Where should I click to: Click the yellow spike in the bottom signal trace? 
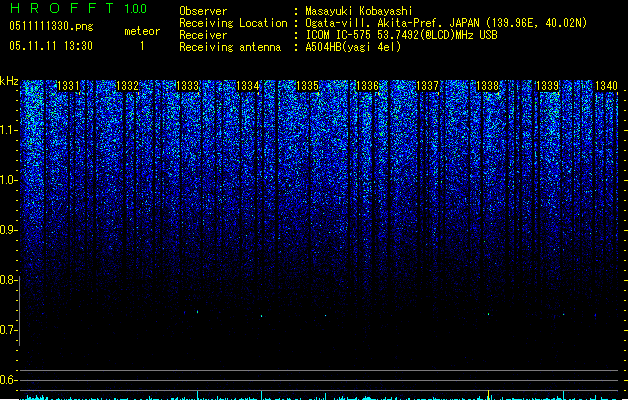click(488, 394)
